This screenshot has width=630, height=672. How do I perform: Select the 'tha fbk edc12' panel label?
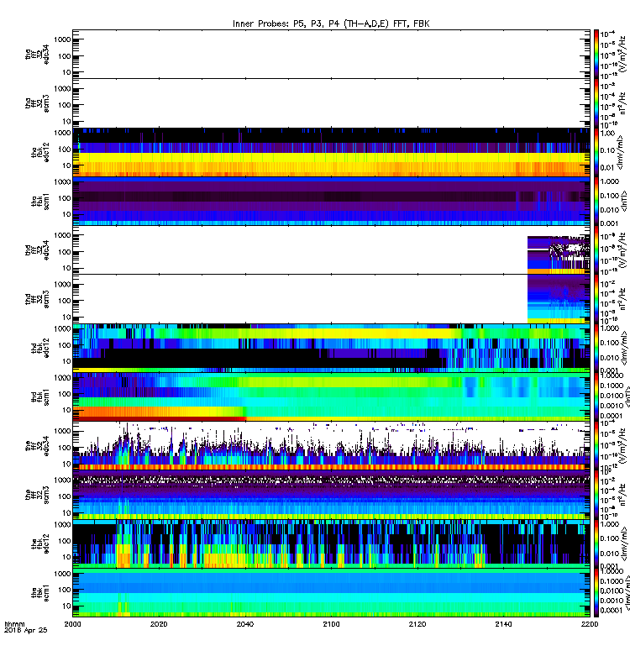40,152
